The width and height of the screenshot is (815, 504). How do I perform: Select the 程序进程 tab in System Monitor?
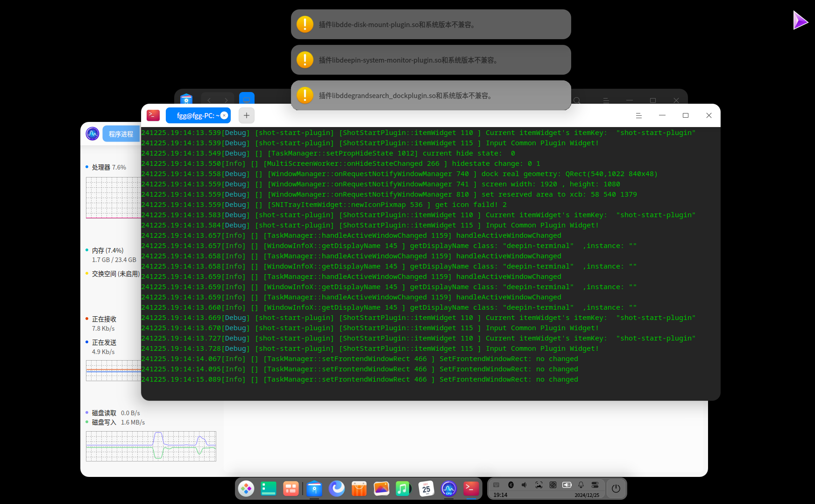coord(121,134)
